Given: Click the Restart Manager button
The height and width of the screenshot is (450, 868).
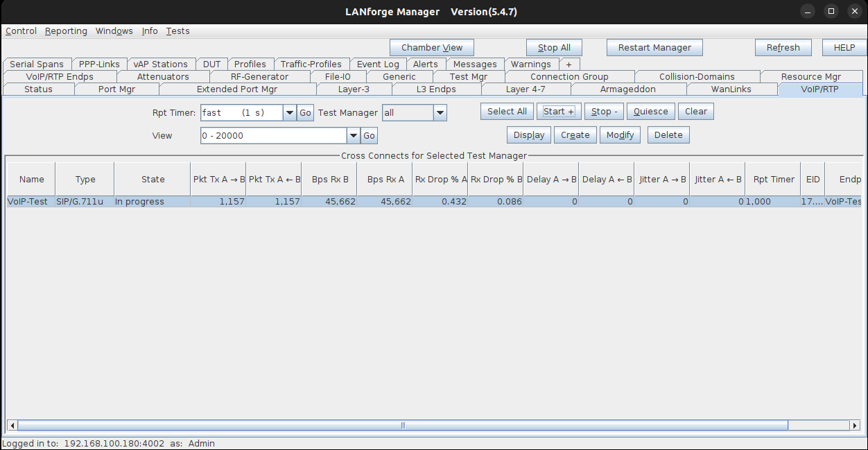Looking at the screenshot, I should (654, 48).
